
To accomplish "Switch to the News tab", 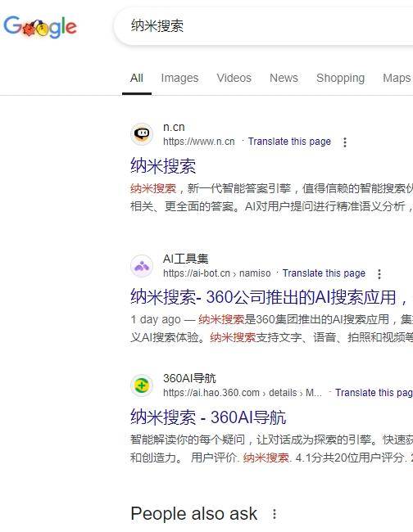I will [284, 78].
